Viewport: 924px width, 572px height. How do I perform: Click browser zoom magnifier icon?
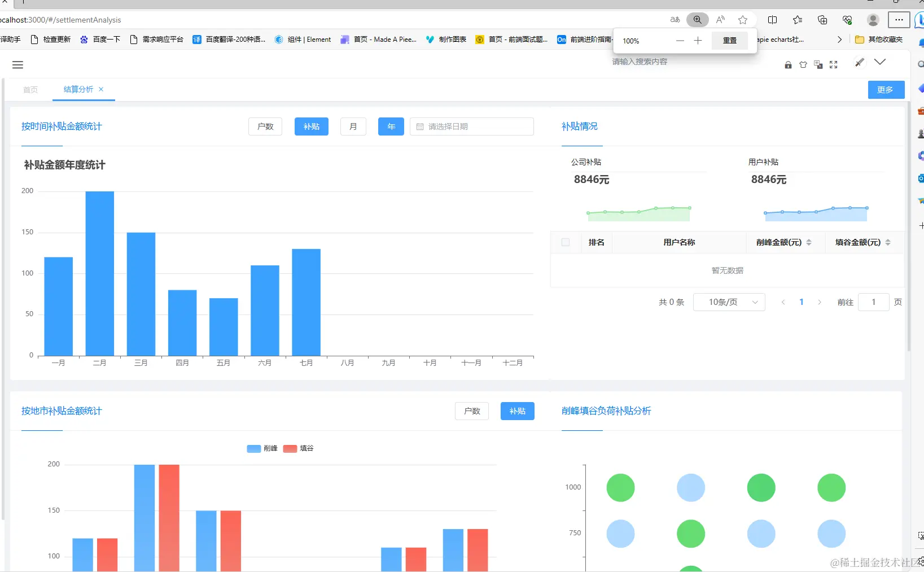(698, 20)
